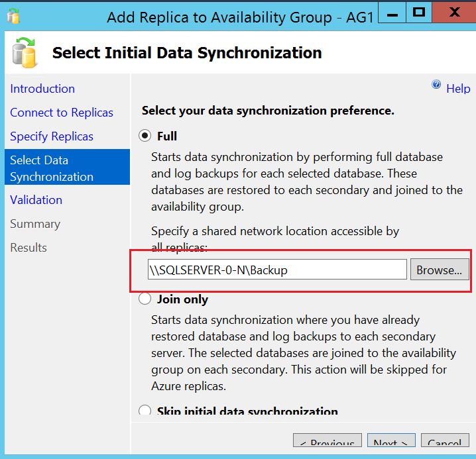Click the Summary step in the sidebar

pyautogui.click(x=35, y=224)
